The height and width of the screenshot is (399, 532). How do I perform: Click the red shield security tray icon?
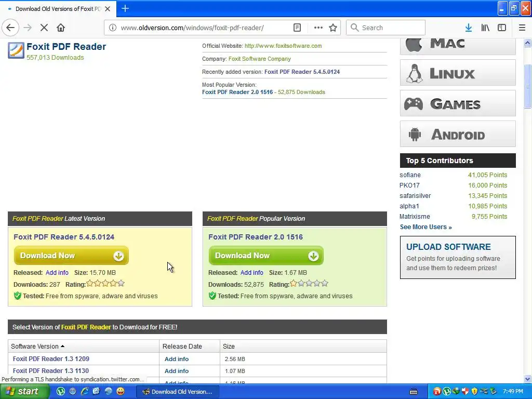(x=465, y=392)
